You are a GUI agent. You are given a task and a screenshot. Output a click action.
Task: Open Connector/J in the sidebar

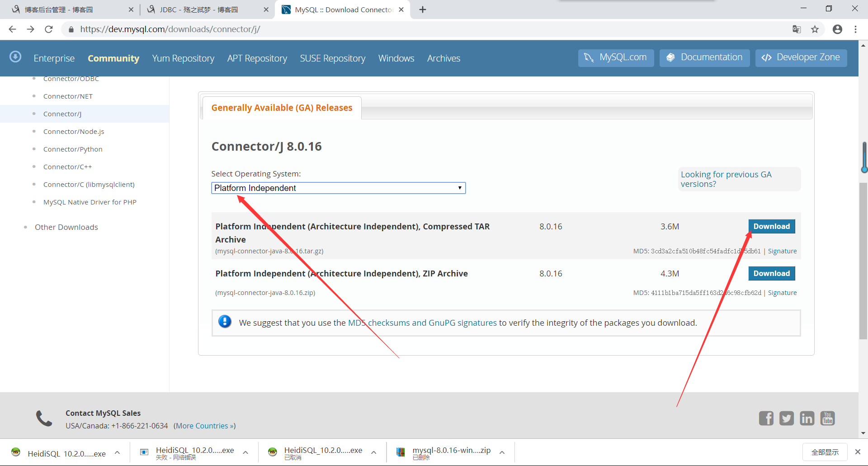tap(62, 114)
